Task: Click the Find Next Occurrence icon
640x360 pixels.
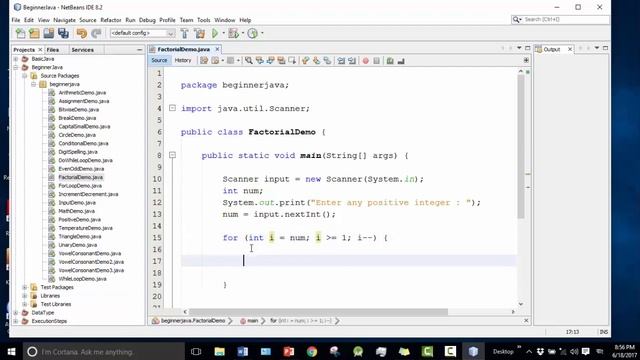Action: (x=270, y=60)
